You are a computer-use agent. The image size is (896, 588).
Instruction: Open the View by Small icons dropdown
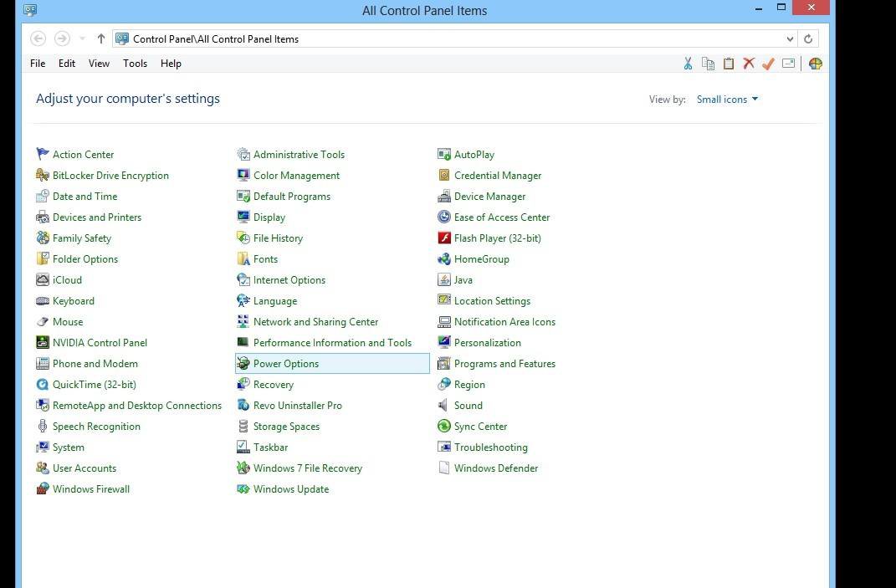click(x=726, y=99)
